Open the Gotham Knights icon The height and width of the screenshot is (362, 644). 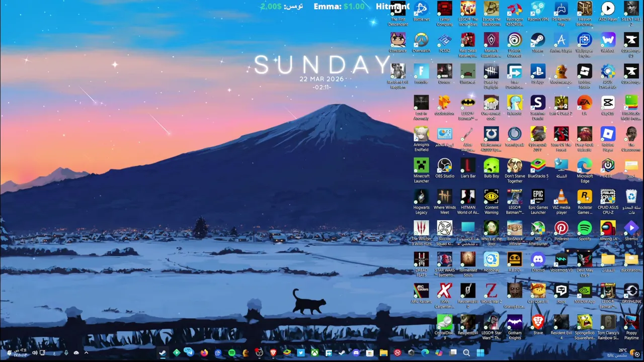(x=514, y=327)
